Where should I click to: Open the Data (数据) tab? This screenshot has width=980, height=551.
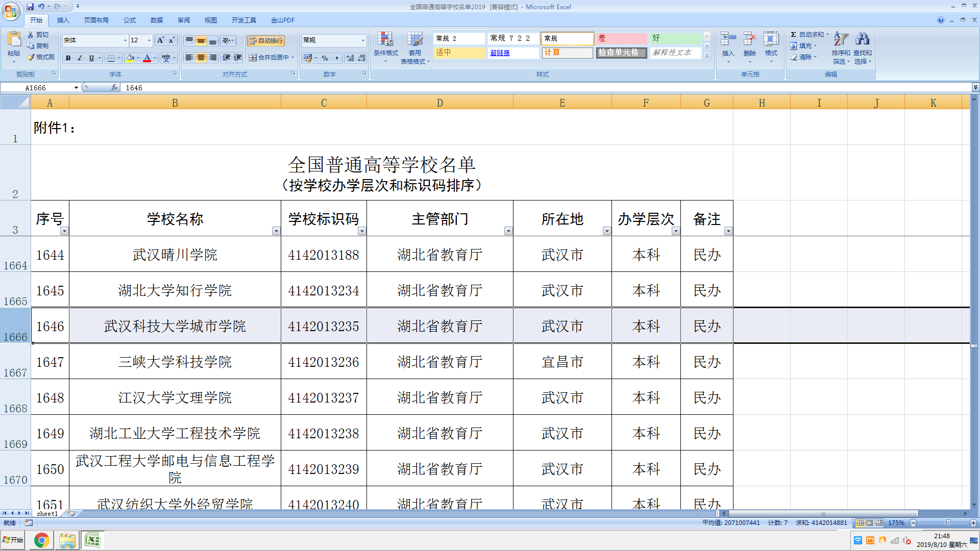pos(156,20)
